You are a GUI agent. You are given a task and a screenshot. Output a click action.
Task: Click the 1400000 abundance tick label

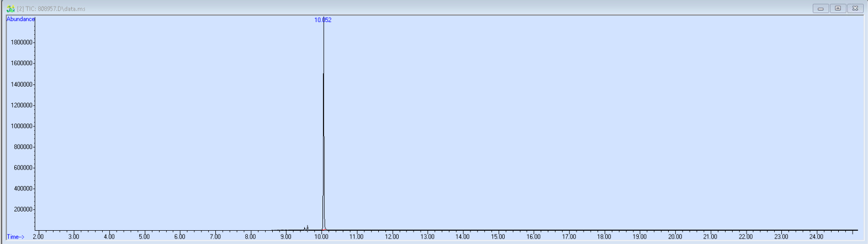[x=22, y=84]
